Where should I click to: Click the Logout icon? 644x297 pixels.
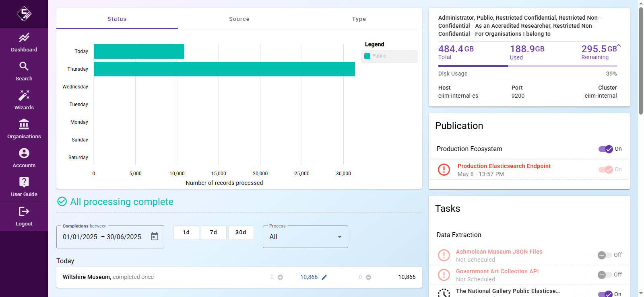point(24,211)
